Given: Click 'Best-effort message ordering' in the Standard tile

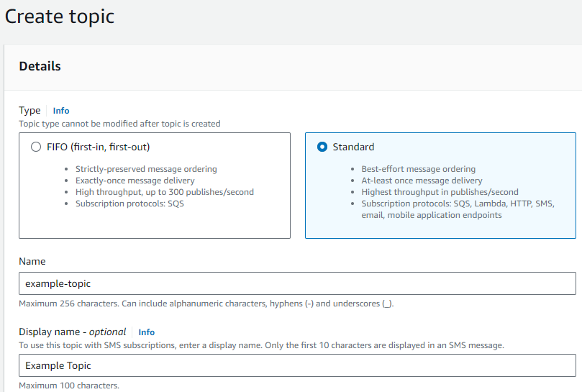Looking at the screenshot, I should [418, 169].
